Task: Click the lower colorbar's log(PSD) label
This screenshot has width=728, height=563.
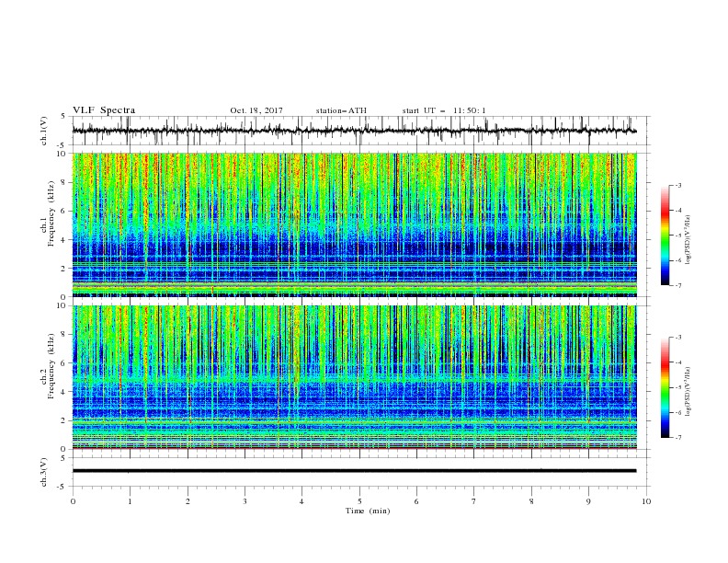Action: [x=688, y=392]
